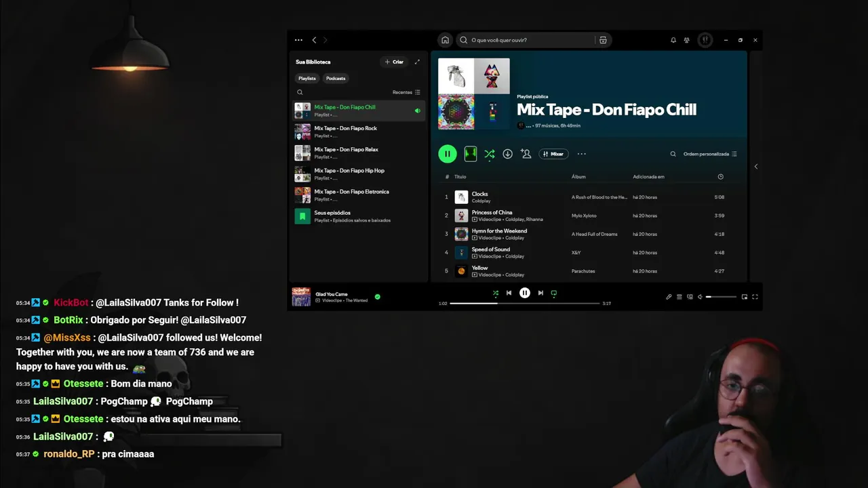Open playlist Mix Tape - Don Fiapo Chill

[359, 110]
